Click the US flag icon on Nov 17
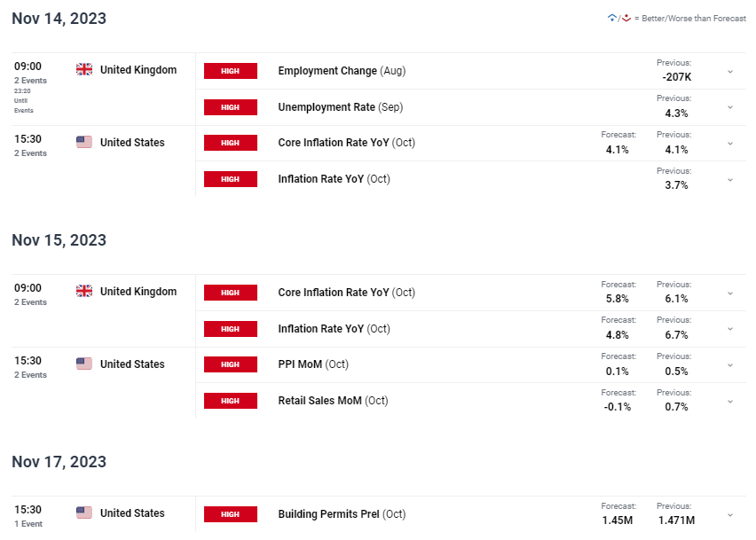756x540 pixels. 84,513
